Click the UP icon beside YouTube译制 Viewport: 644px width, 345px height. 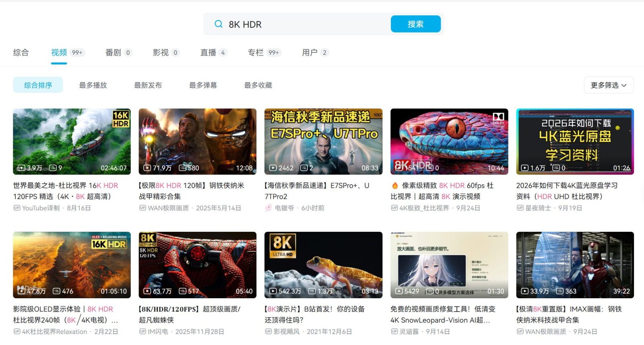[x=17, y=208]
